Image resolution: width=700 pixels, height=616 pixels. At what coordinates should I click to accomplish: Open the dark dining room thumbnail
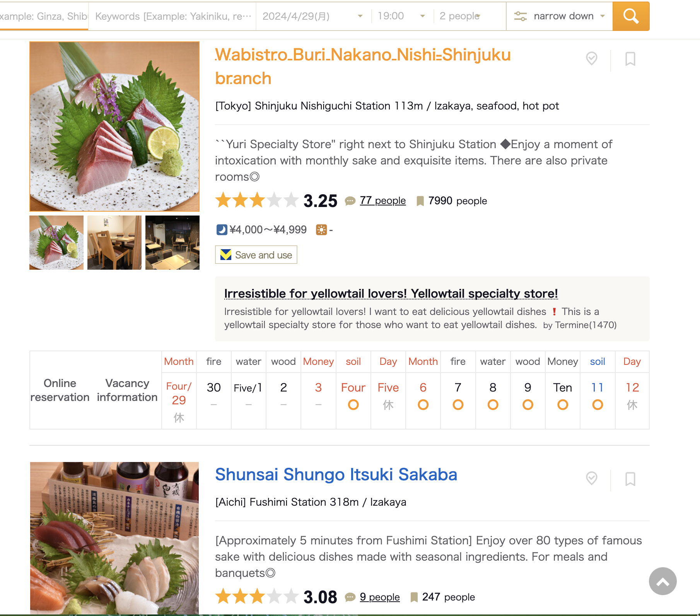coord(172,243)
